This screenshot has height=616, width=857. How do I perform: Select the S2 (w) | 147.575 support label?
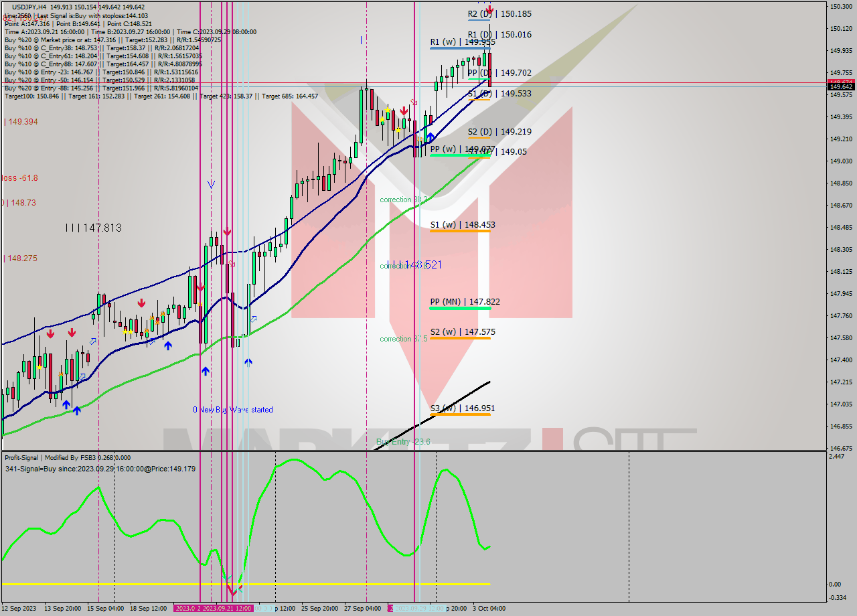click(463, 331)
